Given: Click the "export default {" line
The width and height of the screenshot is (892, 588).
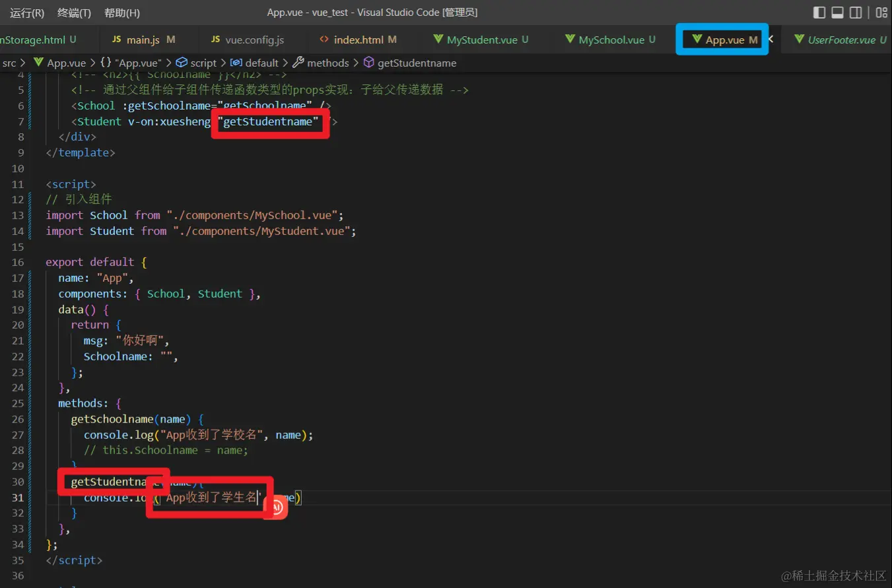Looking at the screenshot, I should coord(96,262).
